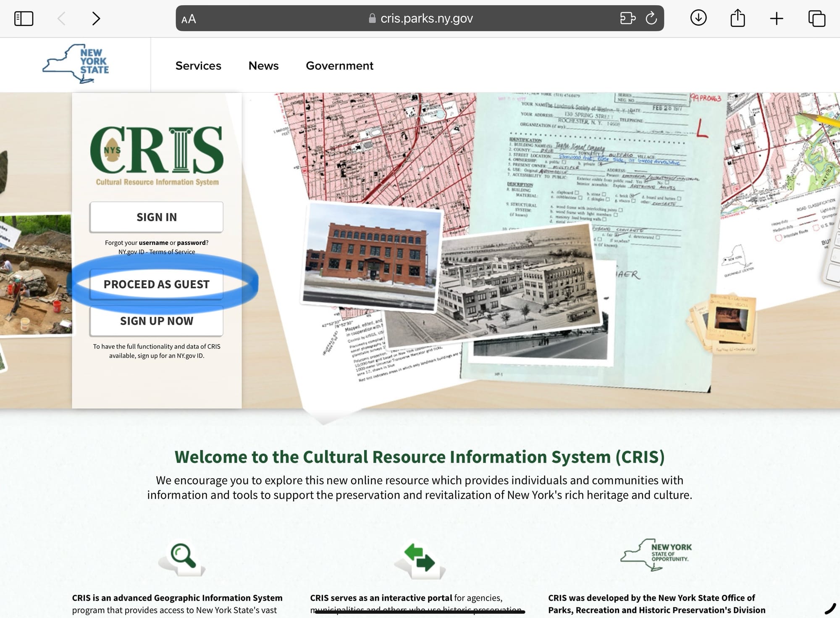840x618 pixels.
Task: Open the News menu item
Action: click(263, 66)
